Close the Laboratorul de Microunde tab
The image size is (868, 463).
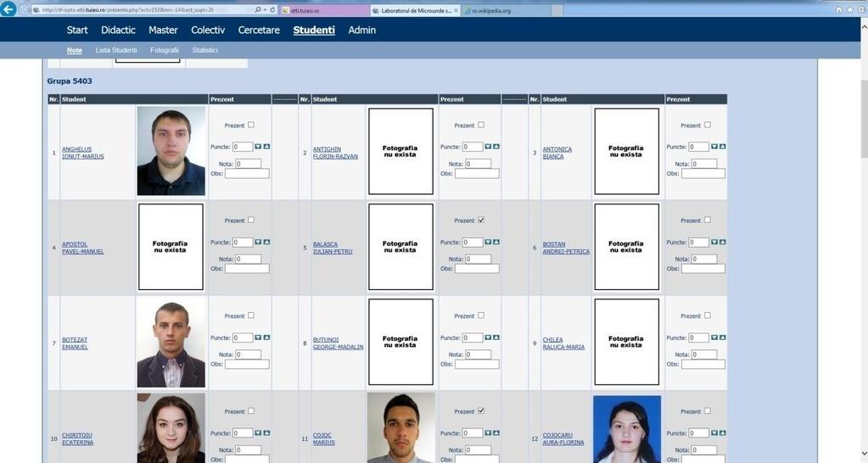(x=456, y=10)
